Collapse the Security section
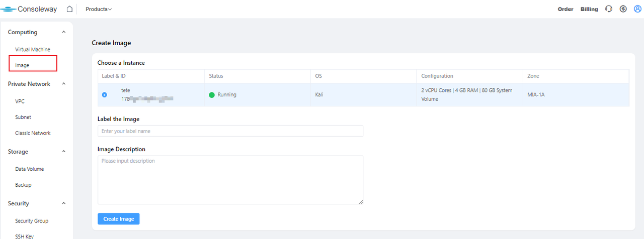The width and height of the screenshot is (644, 239). [63, 203]
